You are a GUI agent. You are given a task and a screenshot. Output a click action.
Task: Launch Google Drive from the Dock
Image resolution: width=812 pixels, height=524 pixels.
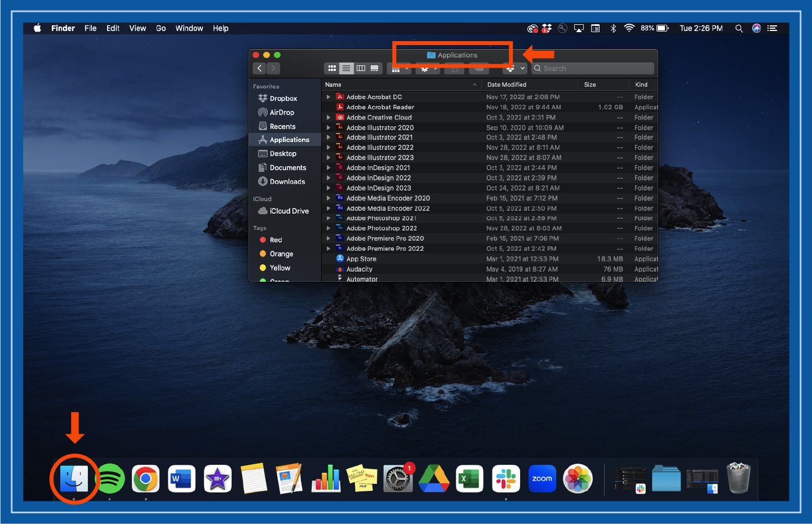pos(434,479)
